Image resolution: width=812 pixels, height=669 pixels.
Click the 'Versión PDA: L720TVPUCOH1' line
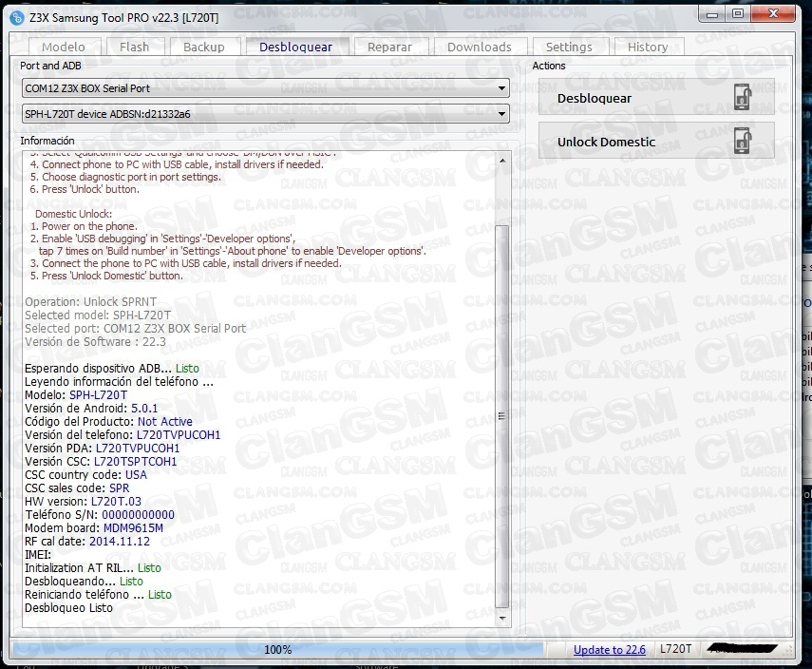click(102, 449)
